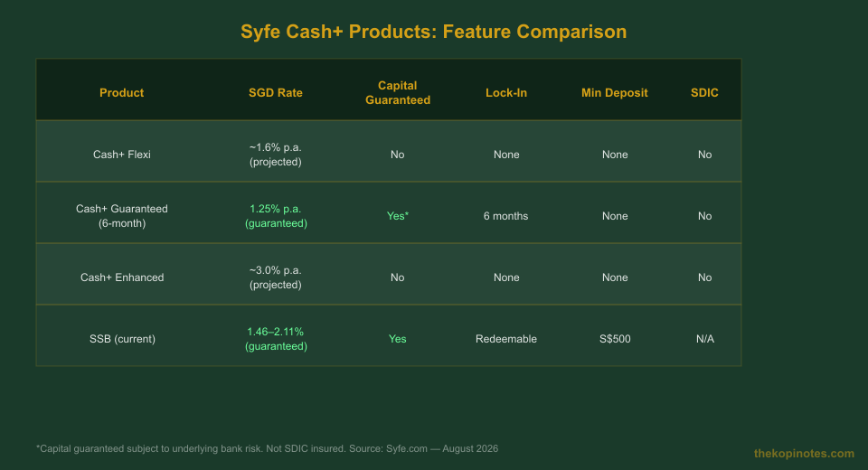Click the SSB (current) product name
This screenshot has width=868, height=470.
pos(122,339)
